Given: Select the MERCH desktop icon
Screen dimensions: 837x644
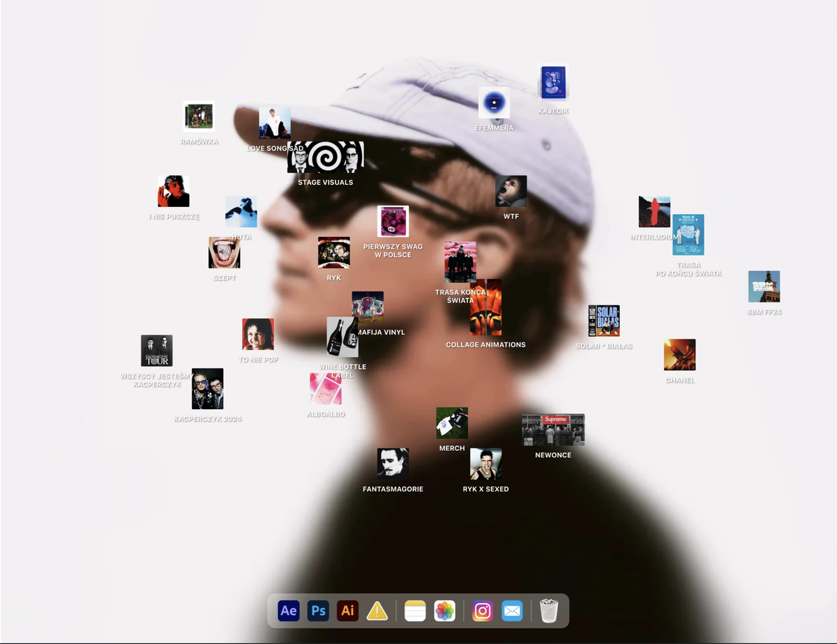Looking at the screenshot, I should (452, 423).
